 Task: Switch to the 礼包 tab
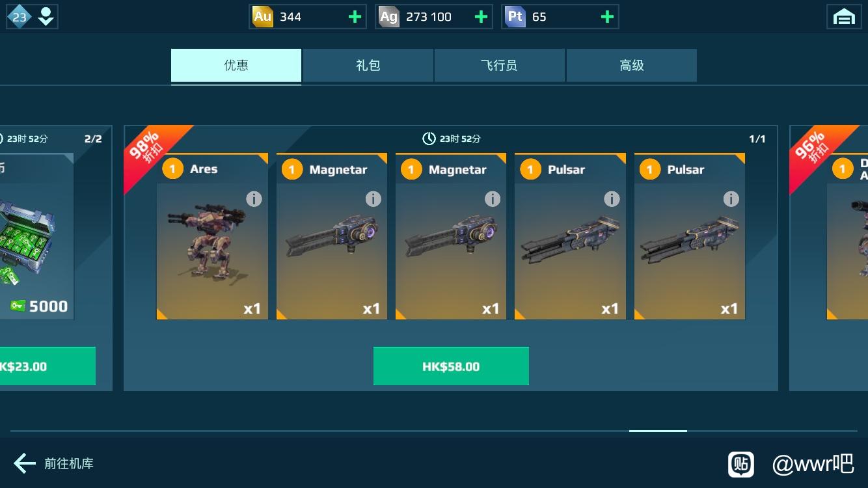coord(368,65)
